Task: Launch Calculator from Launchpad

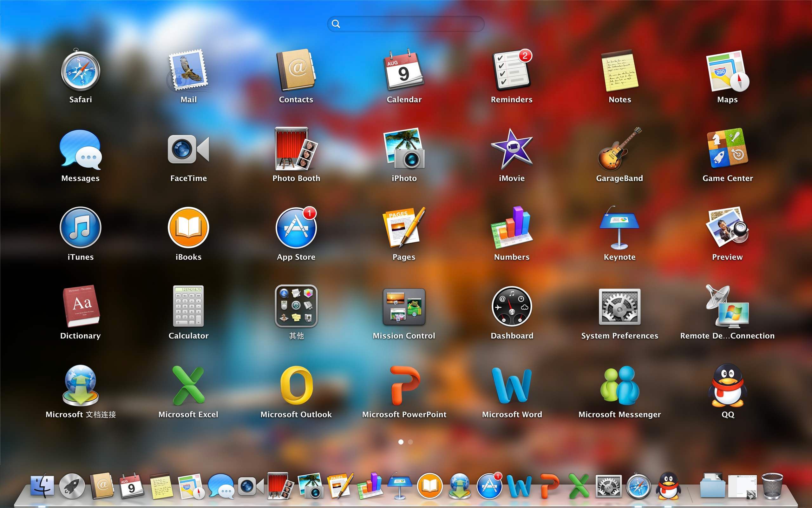Action: pos(188,306)
